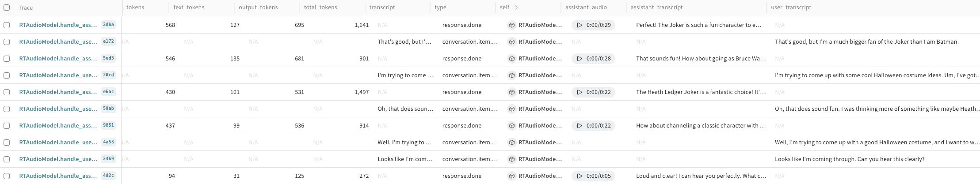
Task: Expand the self column chevron
Action: pos(516,8)
